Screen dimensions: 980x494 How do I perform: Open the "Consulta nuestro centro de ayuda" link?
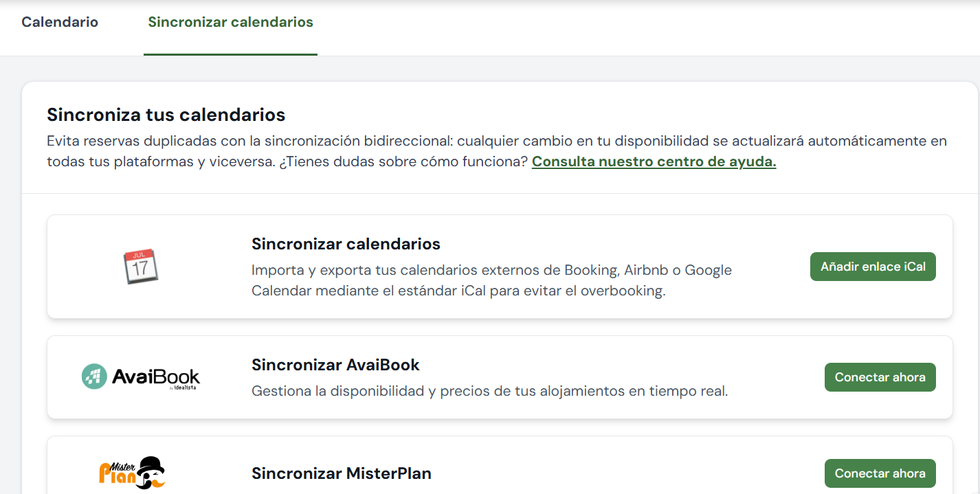tap(654, 162)
